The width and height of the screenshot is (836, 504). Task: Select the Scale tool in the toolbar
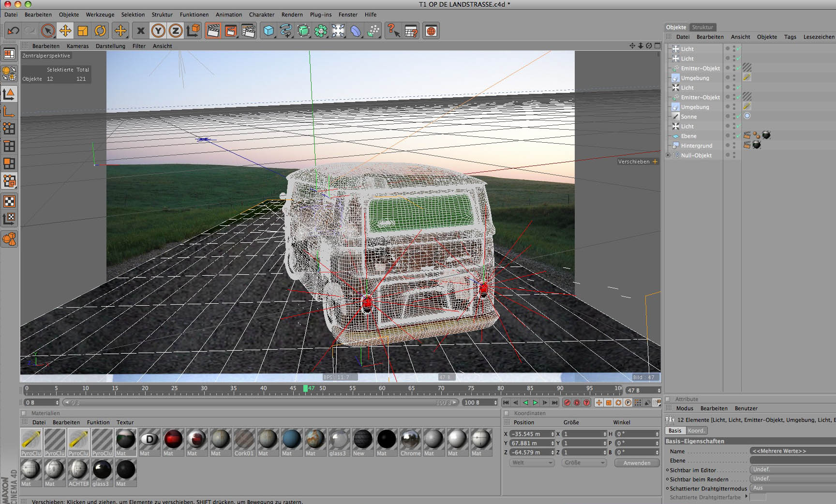pos(83,31)
